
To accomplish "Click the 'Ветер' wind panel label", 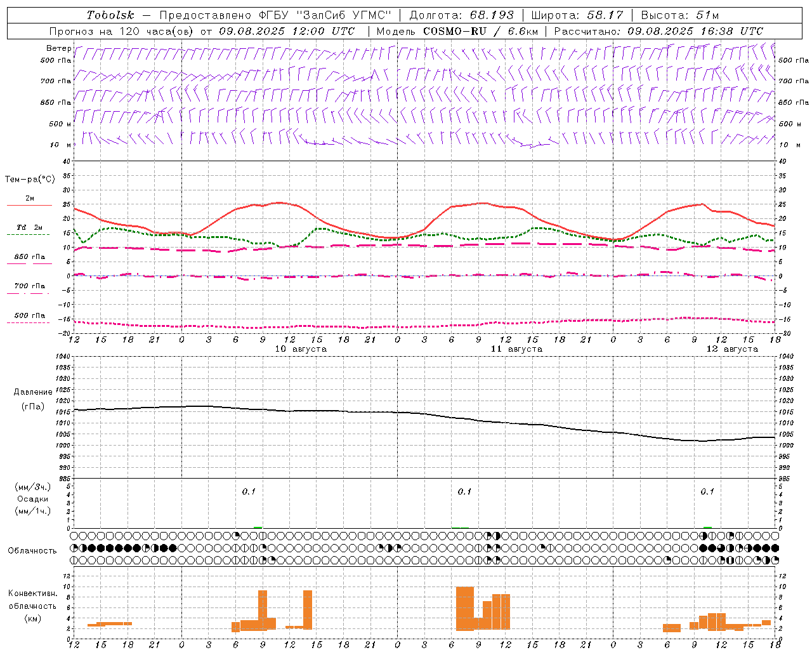I will point(58,48).
